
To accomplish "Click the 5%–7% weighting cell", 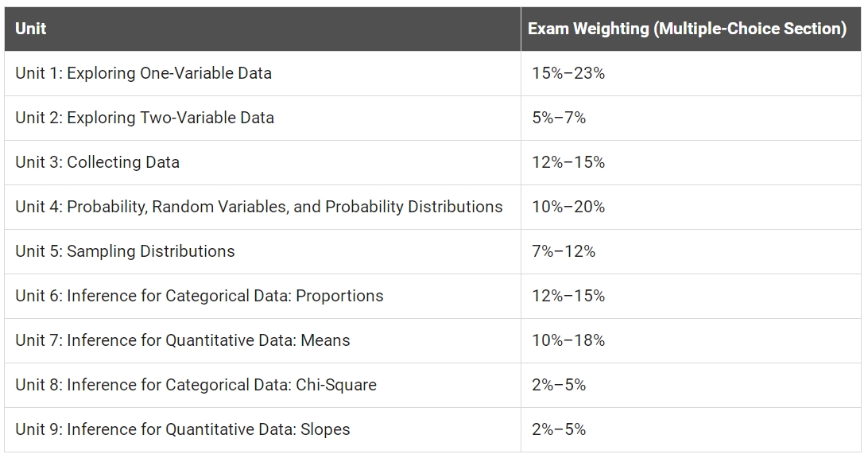I will coord(691,118).
